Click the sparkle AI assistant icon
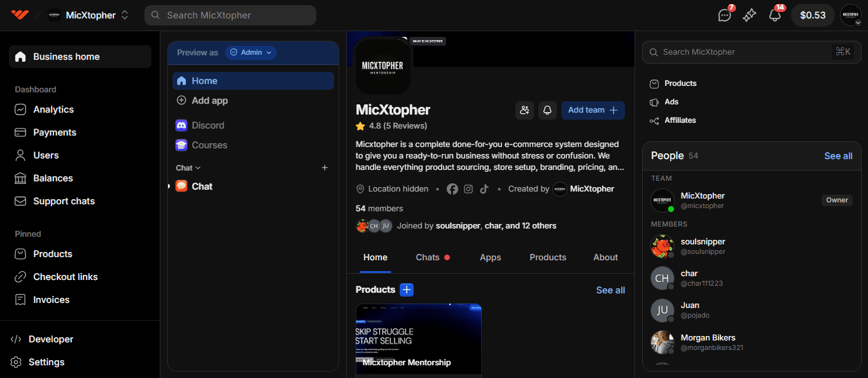The height and width of the screenshot is (378, 868). coord(750,15)
